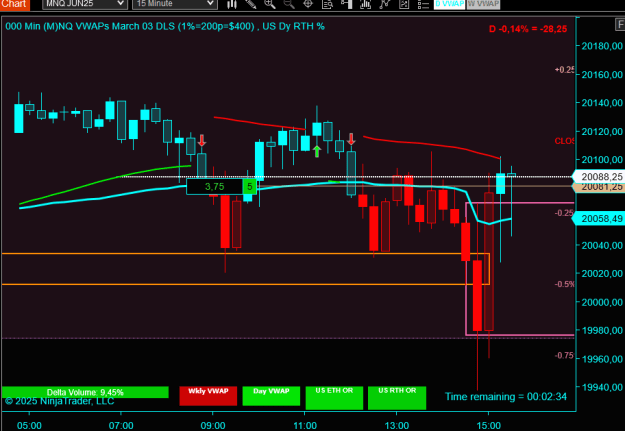The image size is (625, 431).
Task: Click the 20000,00 price axis label
Action: (602, 302)
